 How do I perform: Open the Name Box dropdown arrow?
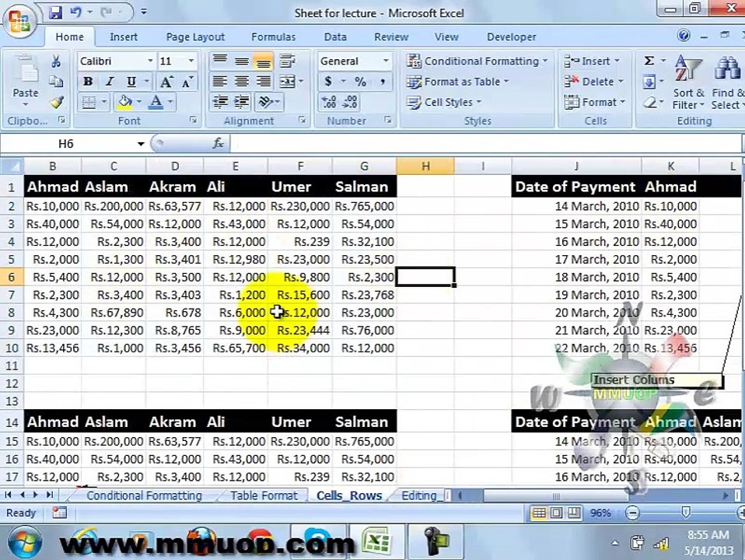click(x=141, y=144)
